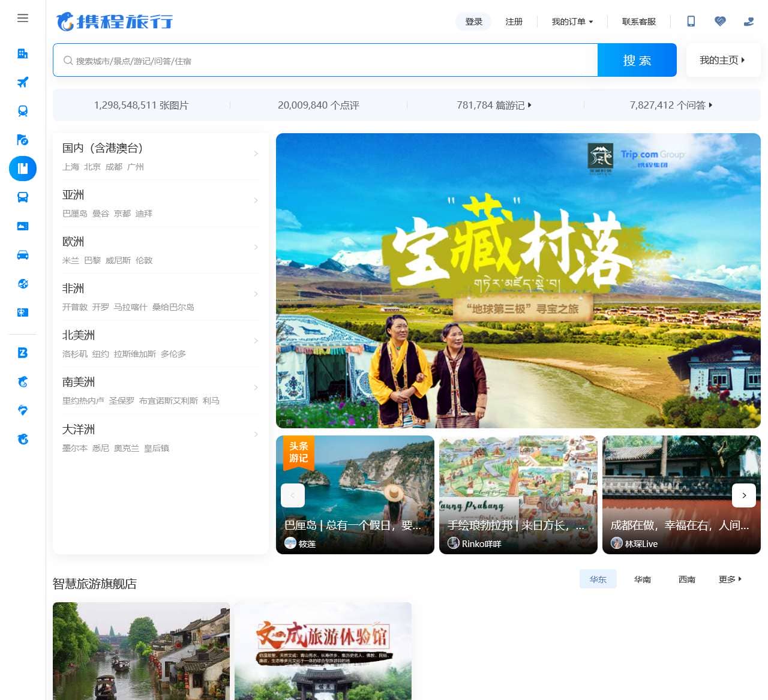The width and height of the screenshot is (768, 700).
Task: Click the handshake heart icon in header
Action: click(720, 22)
